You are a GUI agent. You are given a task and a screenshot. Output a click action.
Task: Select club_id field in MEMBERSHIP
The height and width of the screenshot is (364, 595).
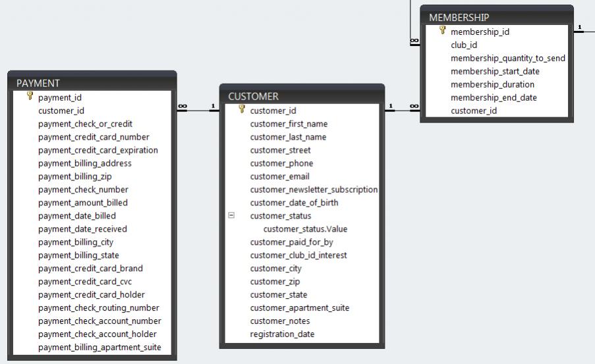tap(464, 45)
